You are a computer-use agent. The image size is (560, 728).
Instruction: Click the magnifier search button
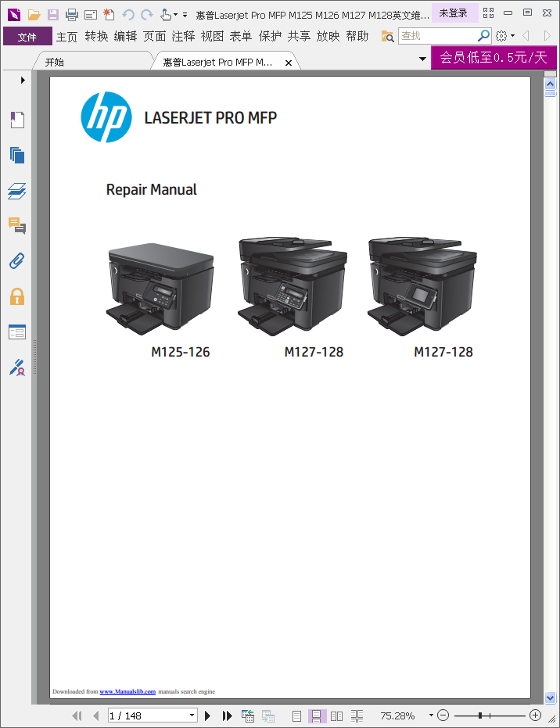[484, 35]
